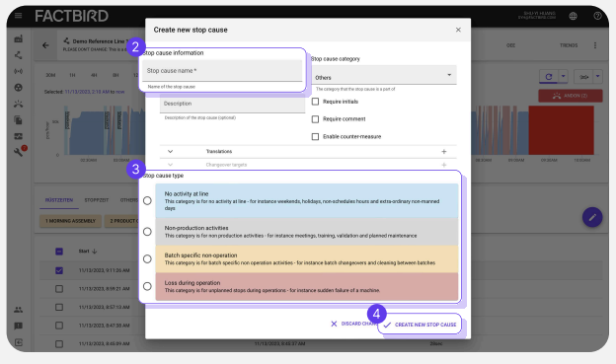Open the dashboard panel icon in the sidebar
Screen dimensions: 616x364
pos(18,136)
